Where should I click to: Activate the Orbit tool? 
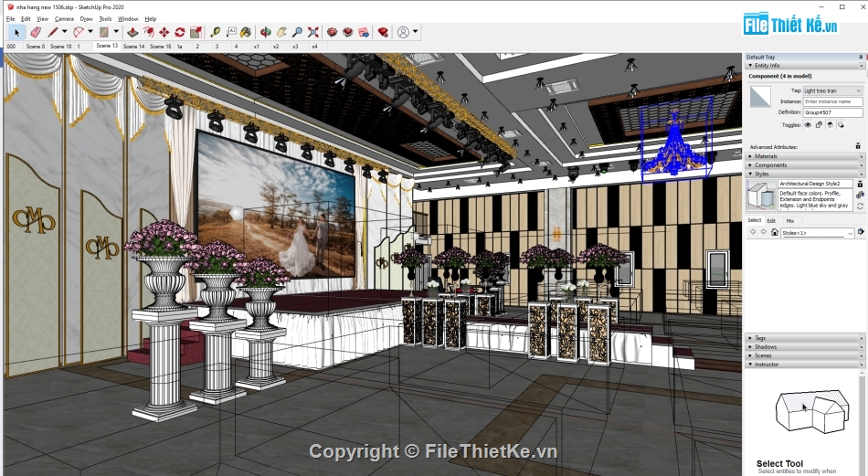click(266, 33)
